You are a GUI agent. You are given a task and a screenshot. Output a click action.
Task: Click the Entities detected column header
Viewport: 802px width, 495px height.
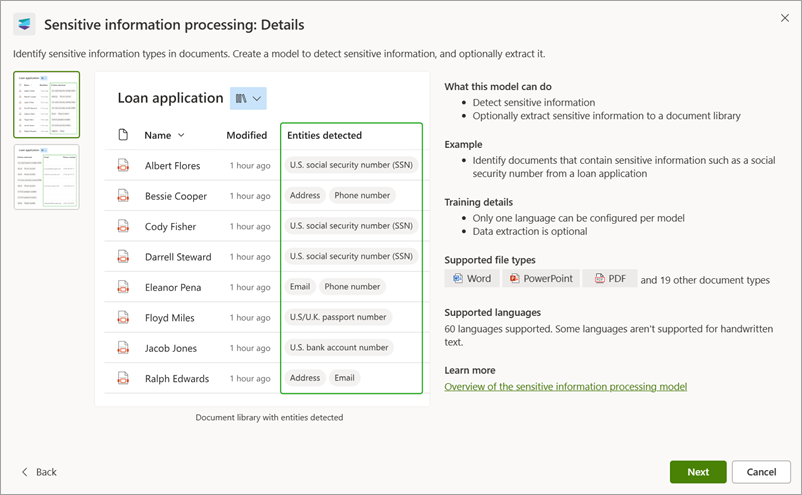324,135
